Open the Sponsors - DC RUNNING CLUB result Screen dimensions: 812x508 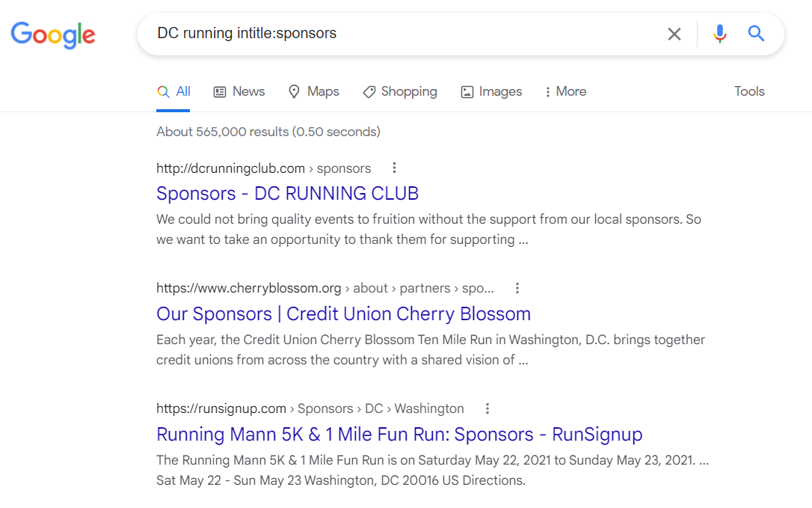coord(287,193)
